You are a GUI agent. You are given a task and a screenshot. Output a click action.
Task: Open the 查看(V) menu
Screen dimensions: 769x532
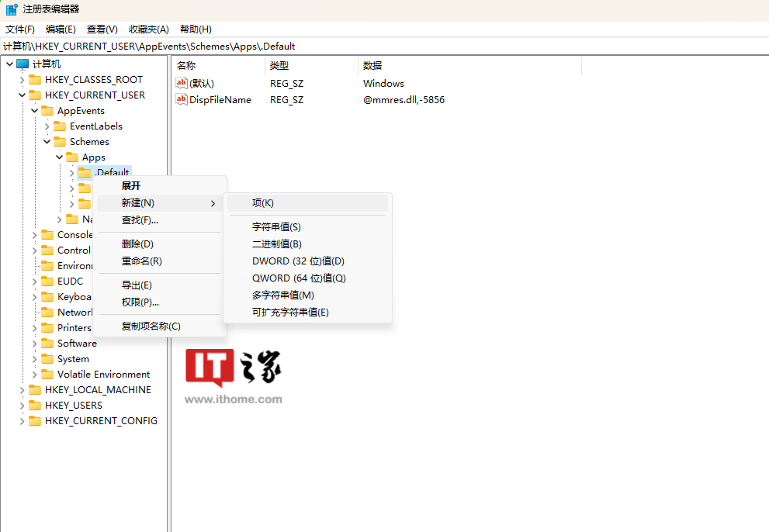[102, 29]
